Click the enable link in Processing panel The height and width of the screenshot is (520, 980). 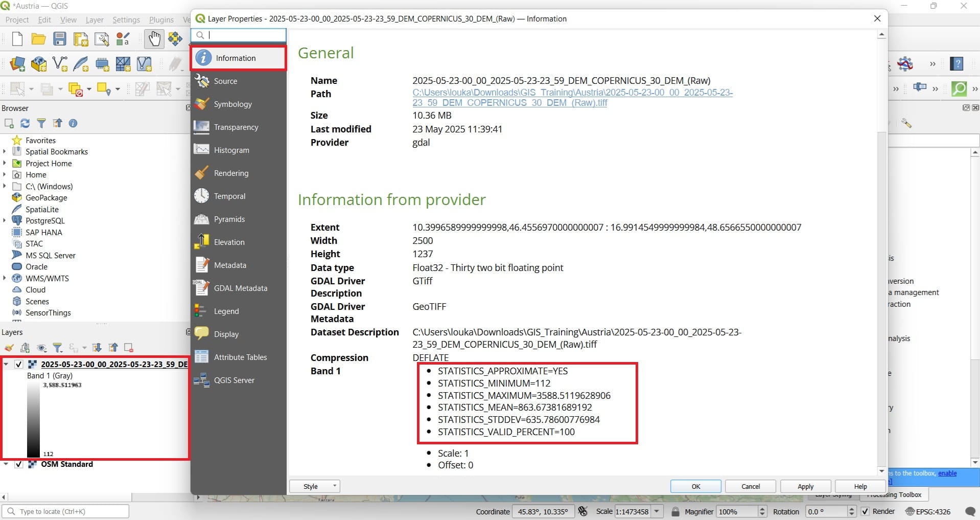coord(947,473)
